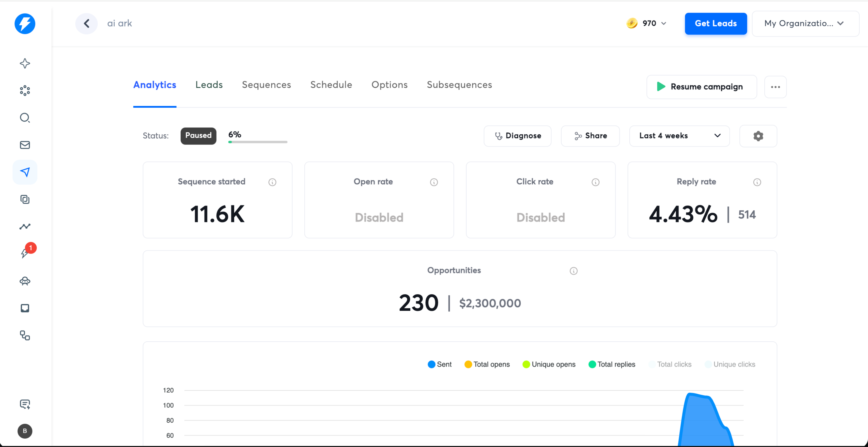Open the sparkle Copilot sidebar icon

25,63
